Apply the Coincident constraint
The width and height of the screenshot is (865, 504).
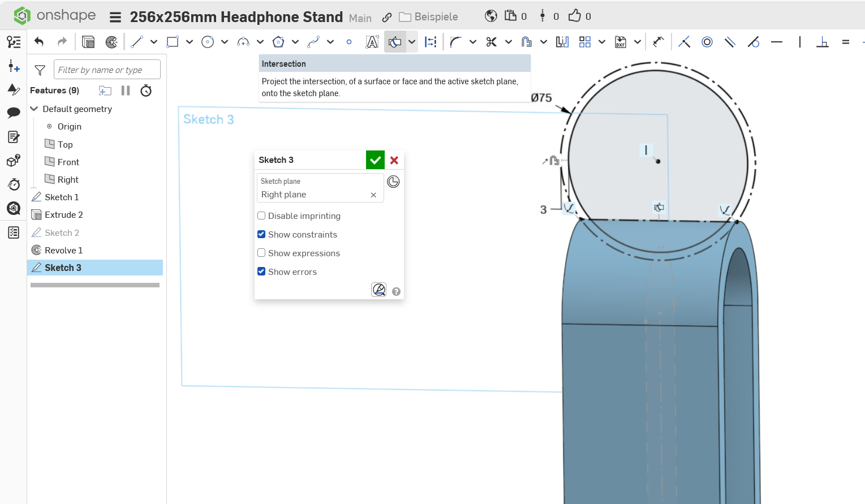pos(684,42)
